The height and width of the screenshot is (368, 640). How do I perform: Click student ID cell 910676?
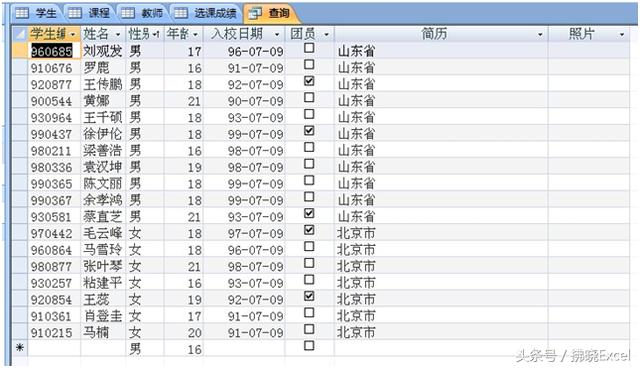(x=54, y=68)
